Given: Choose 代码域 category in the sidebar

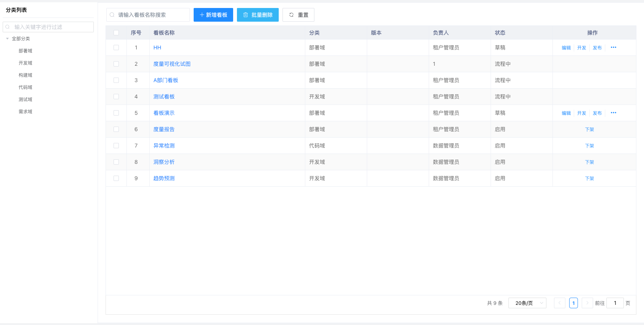Looking at the screenshot, I should [25, 87].
